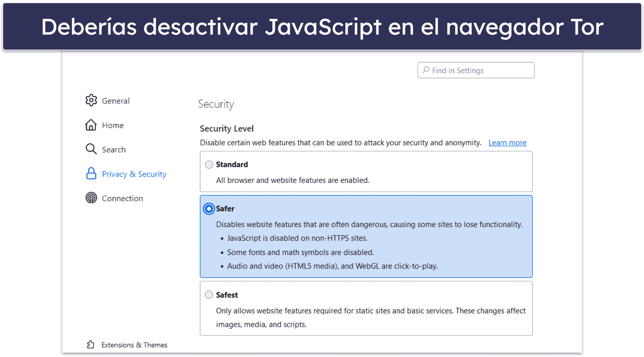Click the 'Disable certain web features' description
Screen dimensions: 644x357
pyautogui.click(x=341, y=143)
